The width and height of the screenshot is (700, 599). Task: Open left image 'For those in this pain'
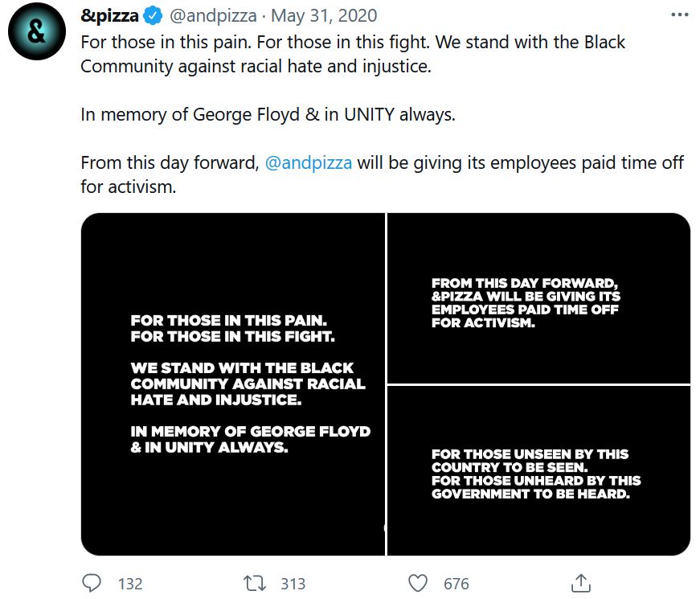(x=233, y=384)
